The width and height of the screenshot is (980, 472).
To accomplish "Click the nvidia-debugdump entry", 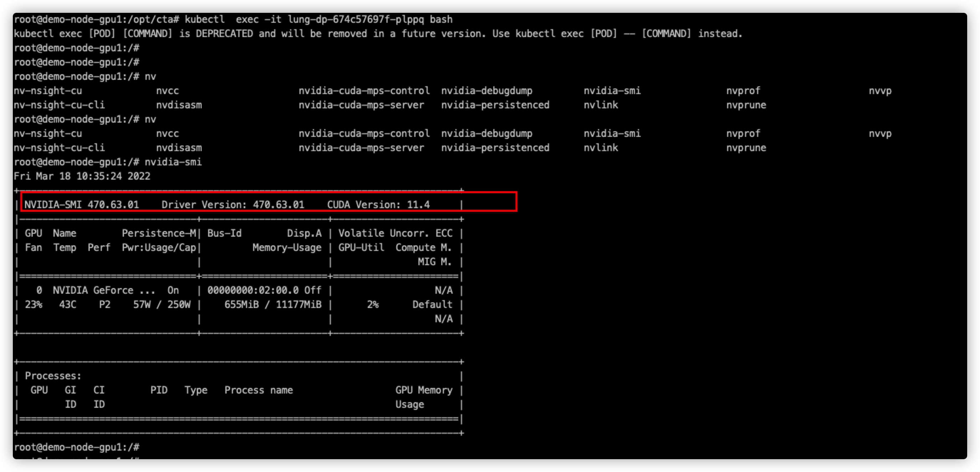I will point(487,91).
